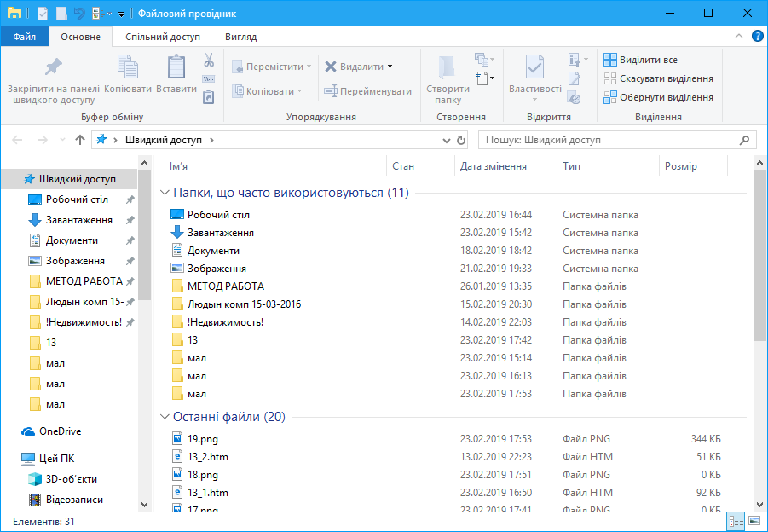Sort by the Розмір column header
The height and width of the screenshot is (532, 768).
point(694,166)
